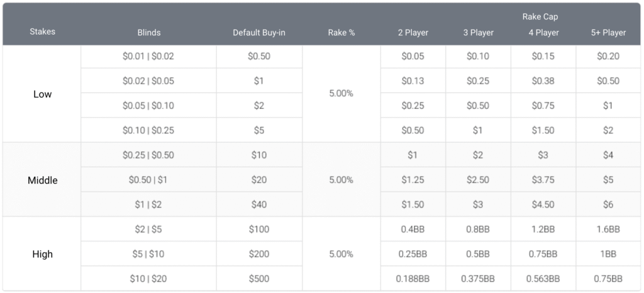The image size is (644, 293).
Task: Select the $10 | $20 blinds cell
Action: [x=149, y=279]
